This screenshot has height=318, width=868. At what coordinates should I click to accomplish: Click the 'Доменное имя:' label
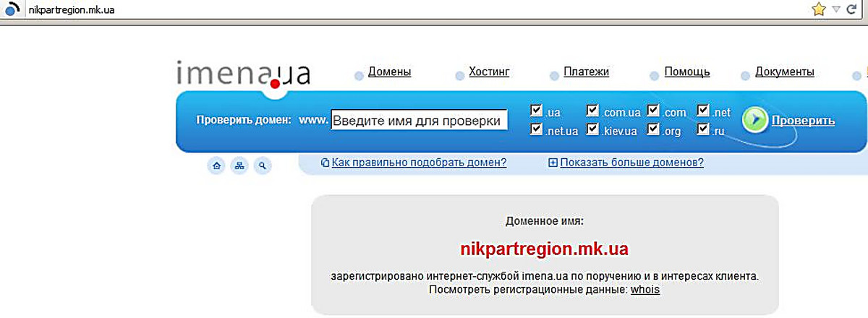pos(545,221)
